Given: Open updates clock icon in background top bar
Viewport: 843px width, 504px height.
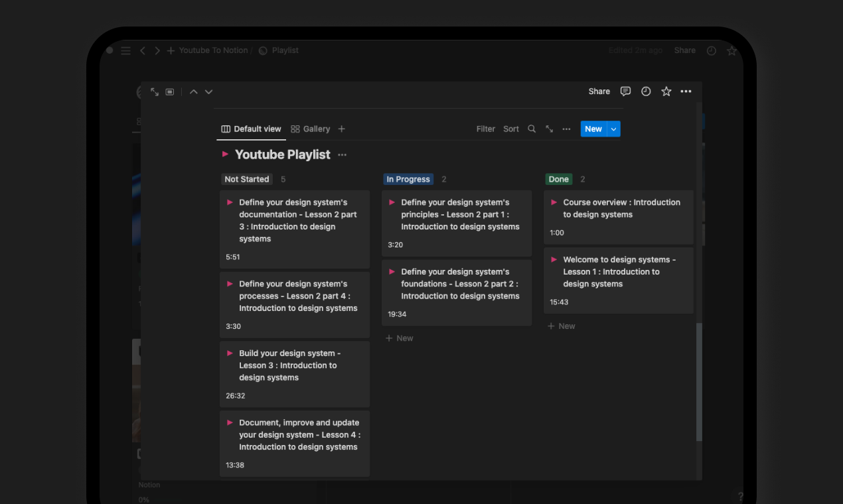Looking at the screenshot, I should click(712, 50).
